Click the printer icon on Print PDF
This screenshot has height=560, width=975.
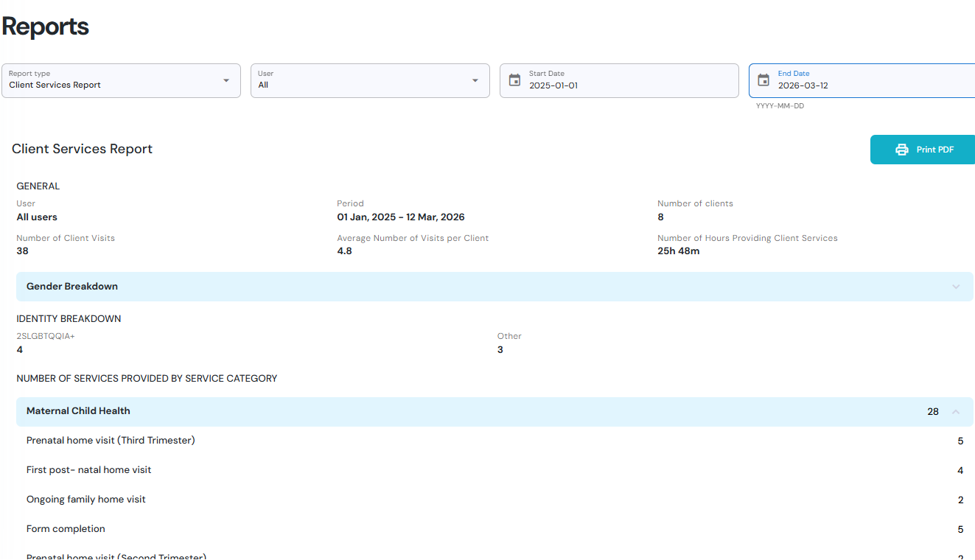(902, 150)
